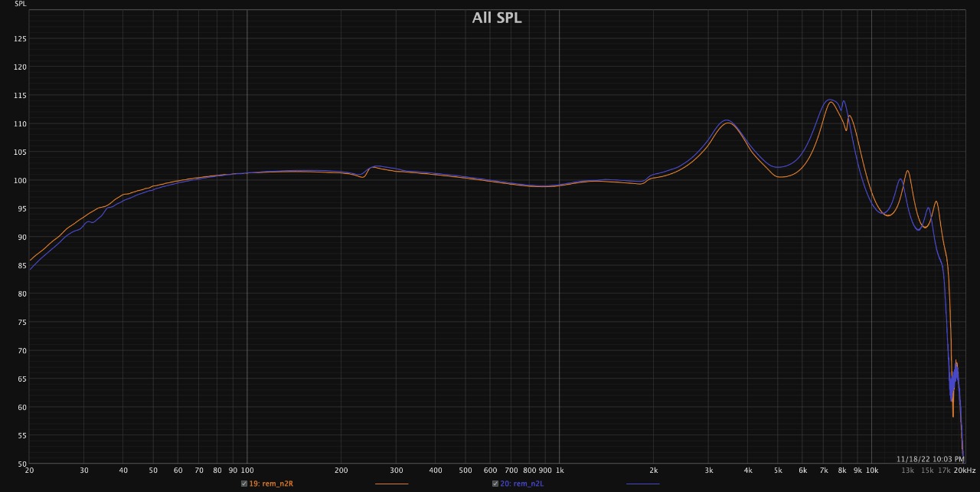Viewport: 980px width, 492px height.
Task: Select the 19: rem_n2R legend label
Action: pyautogui.click(x=271, y=484)
